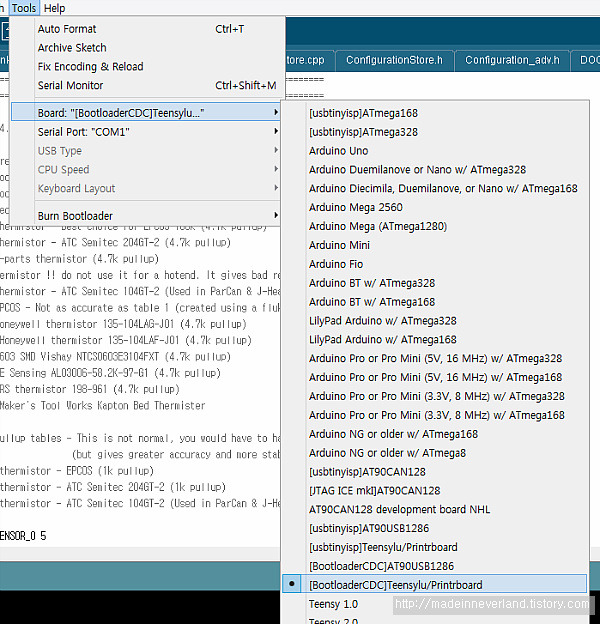Click code line 'thermistor - ATC Semitec 204GT-2 (1k pullup)'
The width and height of the screenshot is (600, 624).
tap(113, 487)
